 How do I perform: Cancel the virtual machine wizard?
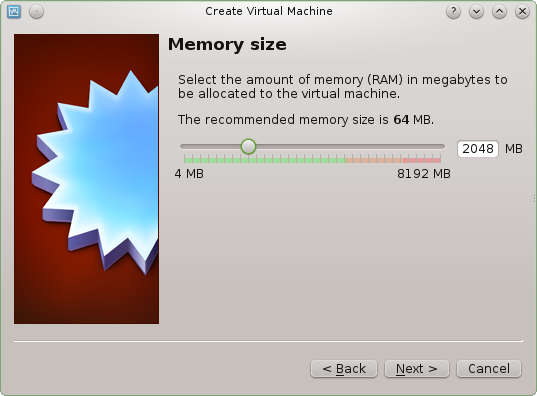pyautogui.click(x=489, y=369)
